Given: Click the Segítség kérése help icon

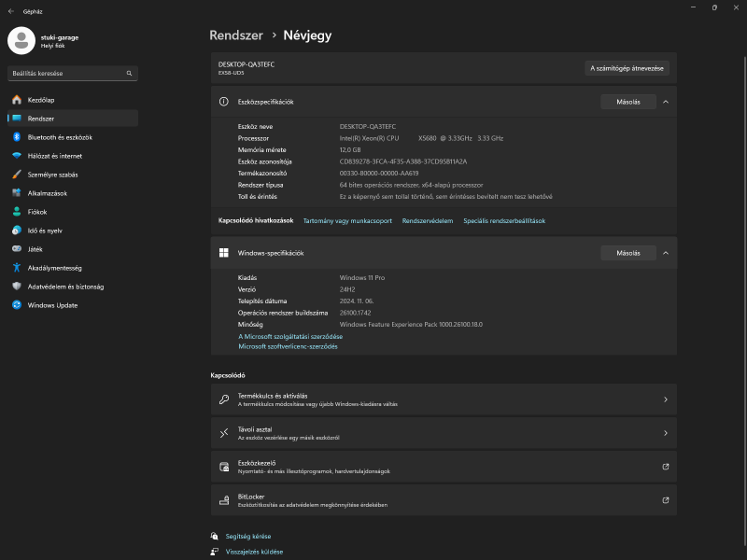Looking at the screenshot, I should tap(215, 536).
